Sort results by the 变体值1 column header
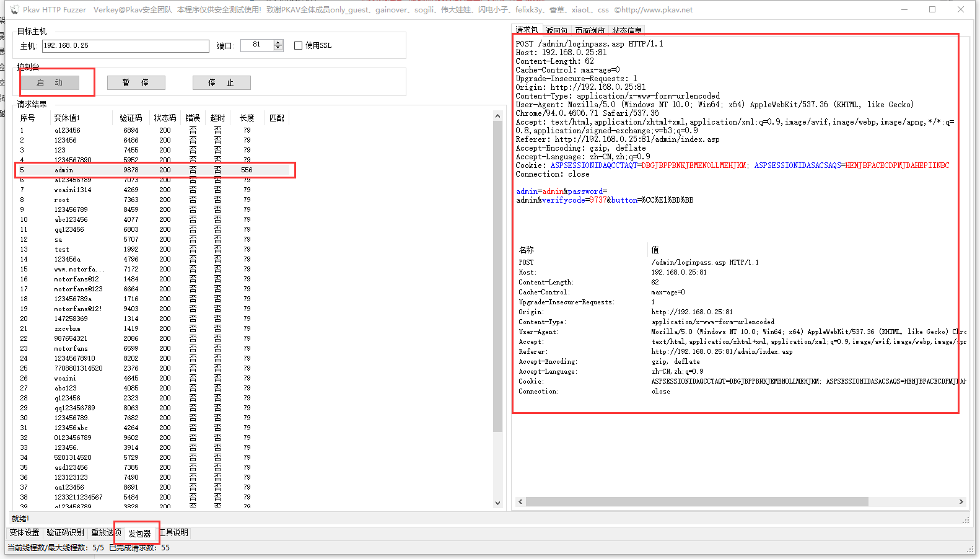 pyautogui.click(x=67, y=118)
